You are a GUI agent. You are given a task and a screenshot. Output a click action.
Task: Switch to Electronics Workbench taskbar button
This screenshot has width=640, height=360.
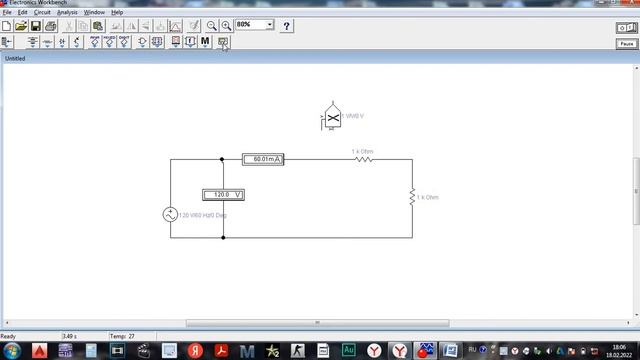pos(425,351)
